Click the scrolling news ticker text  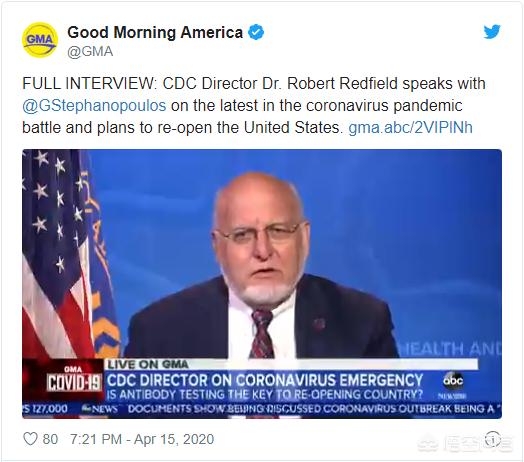(x=311, y=409)
